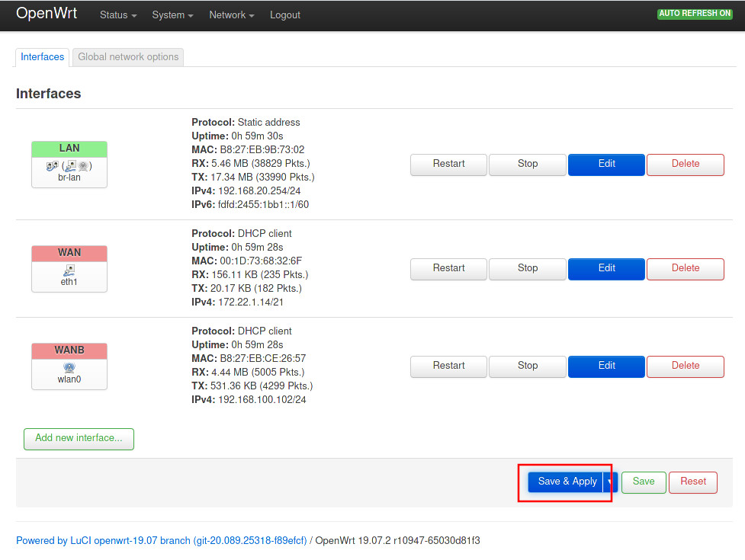Select LAN IPv4 address 192.168.20.254/24
Screen dimensions: 745x560
259,190
